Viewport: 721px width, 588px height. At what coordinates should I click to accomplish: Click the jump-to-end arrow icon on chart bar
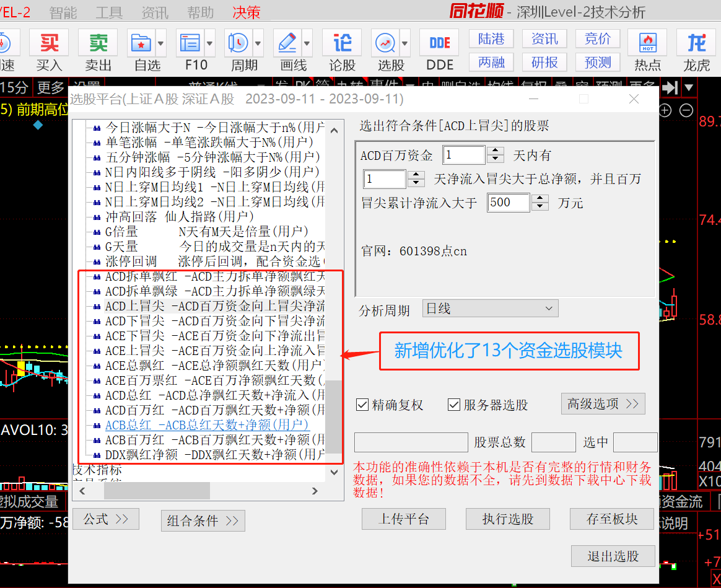[x=670, y=87]
